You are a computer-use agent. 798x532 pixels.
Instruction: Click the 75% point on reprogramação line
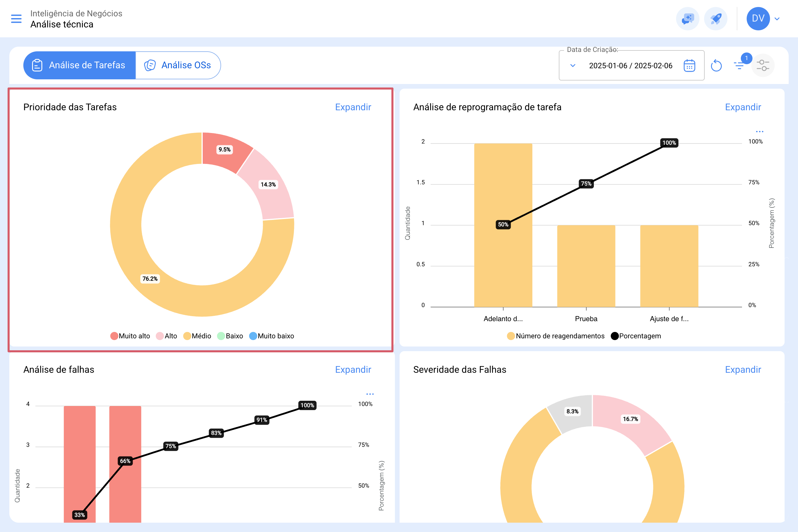(x=586, y=184)
